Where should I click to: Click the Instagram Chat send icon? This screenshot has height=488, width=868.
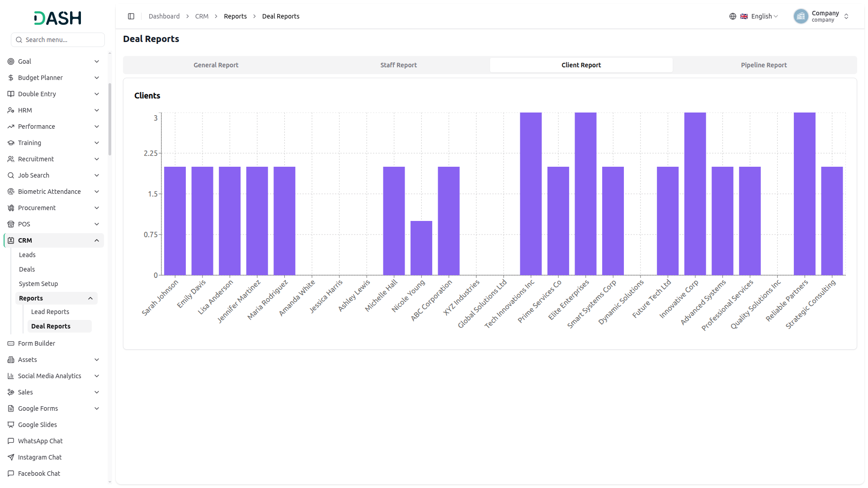pyautogui.click(x=11, y=457)
